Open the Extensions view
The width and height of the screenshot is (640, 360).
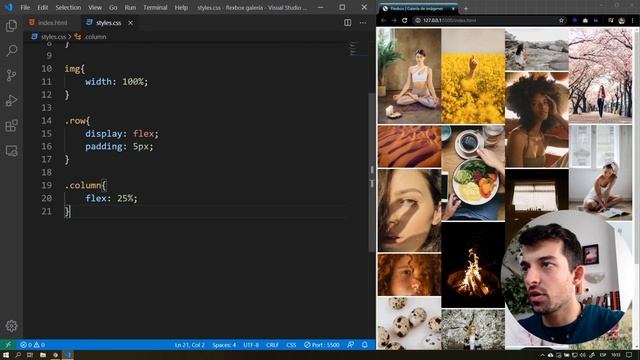11,126
